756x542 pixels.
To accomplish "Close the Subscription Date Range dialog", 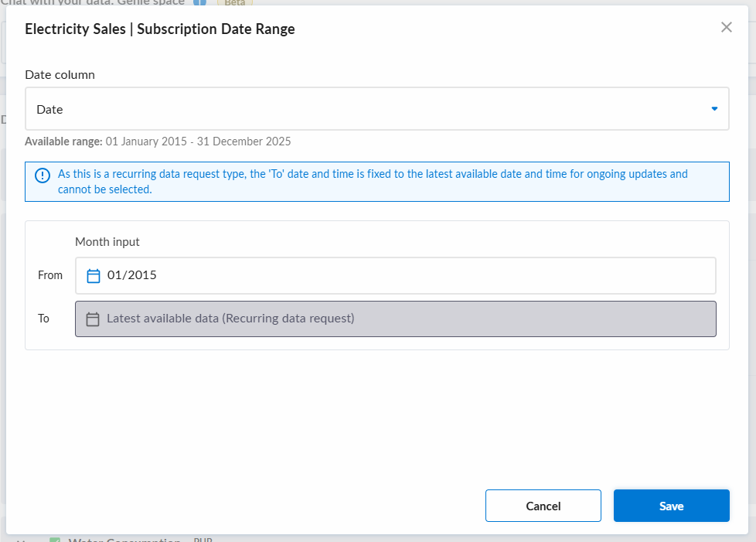I will click(726, 28).
